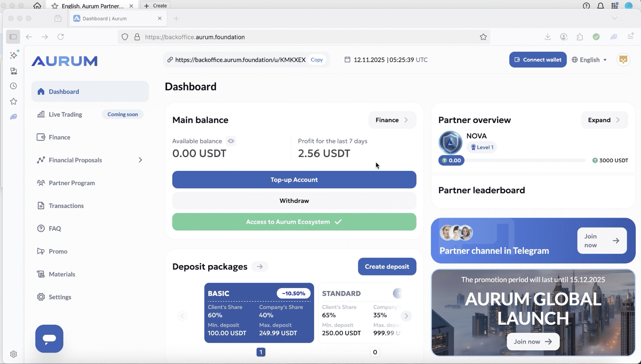Toggle the browser sidebar panel button
The height and width of the screenshot is (364, 641).
[13, 37]
